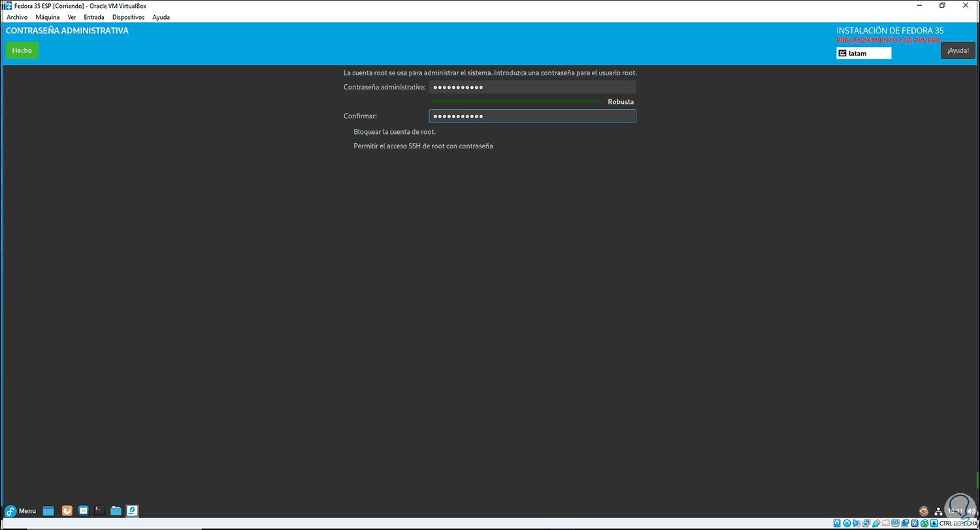This screenshot has height=530, width=980.
Task: Select the Fedora installer taskbar icon
Action: coord(132,510)
